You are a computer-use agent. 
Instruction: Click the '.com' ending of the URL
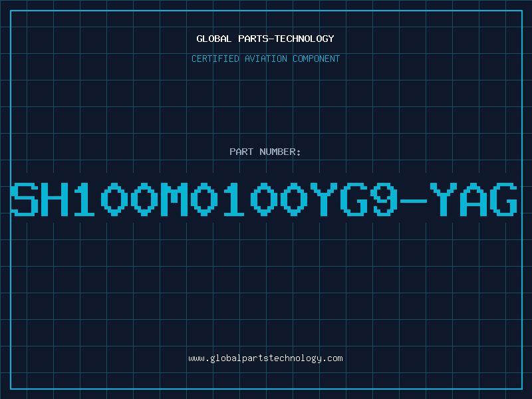[x=332, y=358]
